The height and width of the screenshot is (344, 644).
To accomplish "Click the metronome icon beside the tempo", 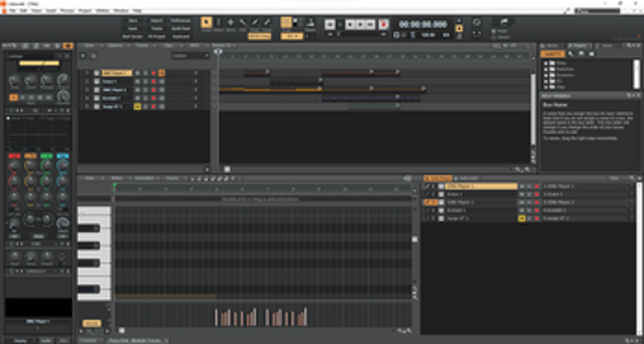I will (x=413, y=35).
